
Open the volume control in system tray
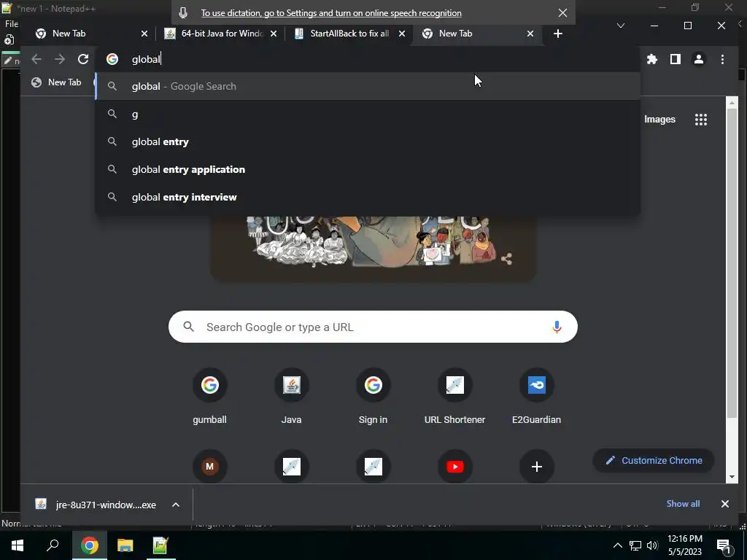(x=652, y=545)
